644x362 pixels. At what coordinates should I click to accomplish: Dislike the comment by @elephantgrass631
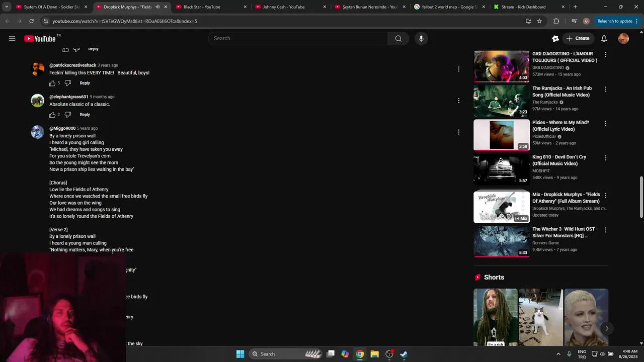pos(68,115)
